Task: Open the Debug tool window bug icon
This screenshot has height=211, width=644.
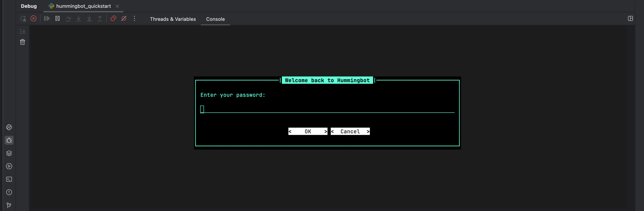Action: pos(9,140)
